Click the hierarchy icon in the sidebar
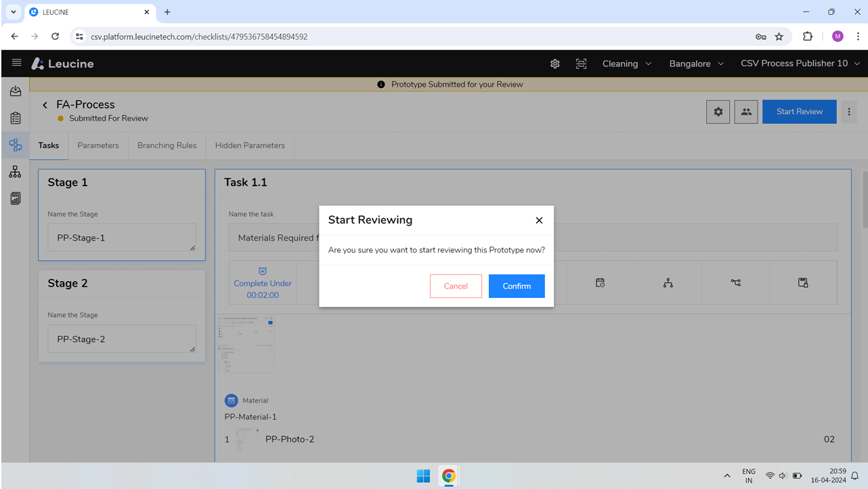The image size is (868, 489). coord(15,171)
